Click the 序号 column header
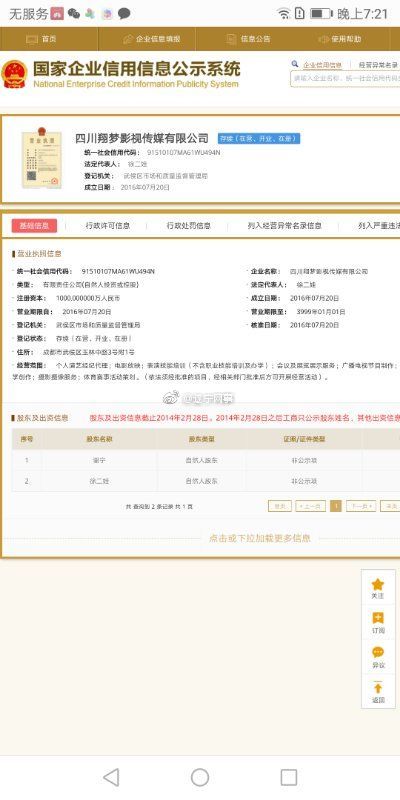Image resolution: width=400 pixels, height=800 pixels. coord(27,439)
